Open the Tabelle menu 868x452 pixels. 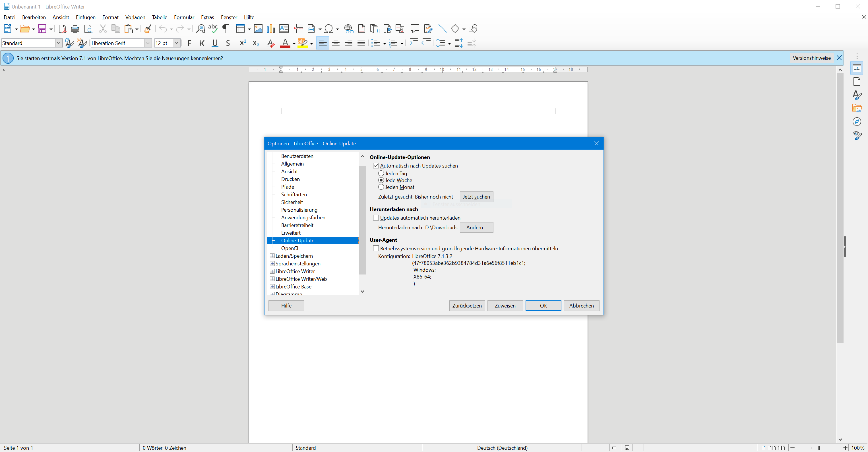(x=159, y=17)
